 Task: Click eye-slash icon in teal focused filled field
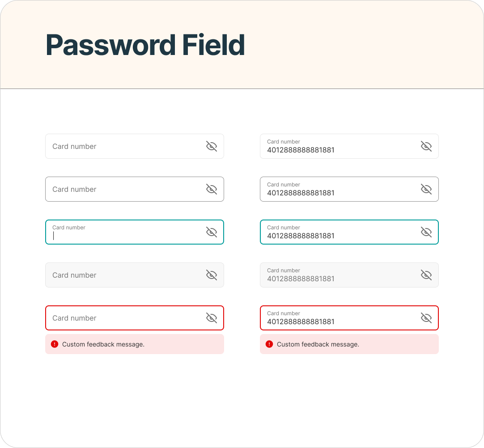coord(426,232)
